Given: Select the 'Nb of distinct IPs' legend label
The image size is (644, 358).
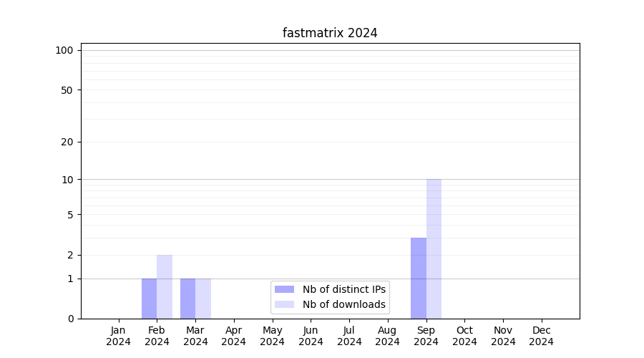Looking at the screenshot, I should coord(343,289).
